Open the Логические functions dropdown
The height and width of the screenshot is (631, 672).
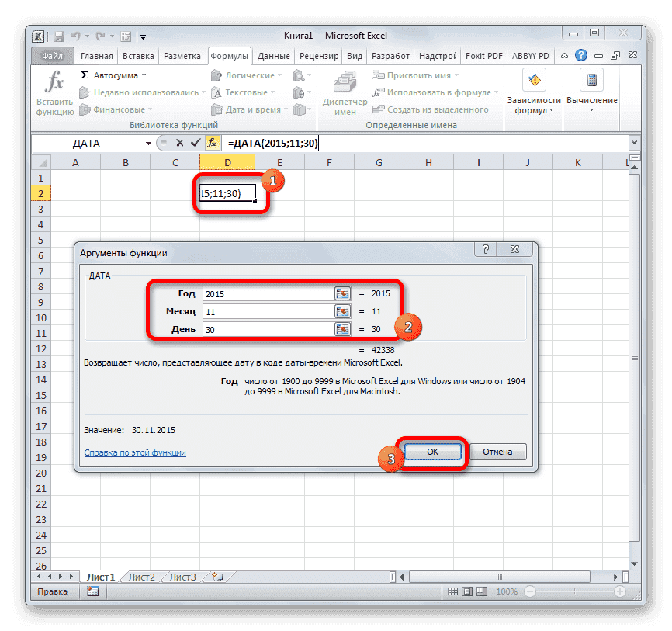tap(245, 75)
